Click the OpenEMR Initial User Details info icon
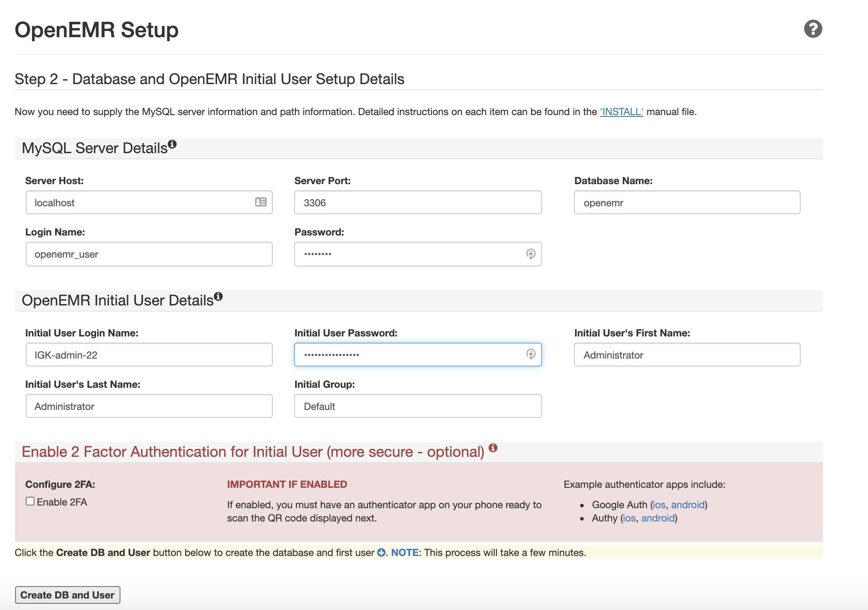Screen dimensions: 868x610 (218, 296)
